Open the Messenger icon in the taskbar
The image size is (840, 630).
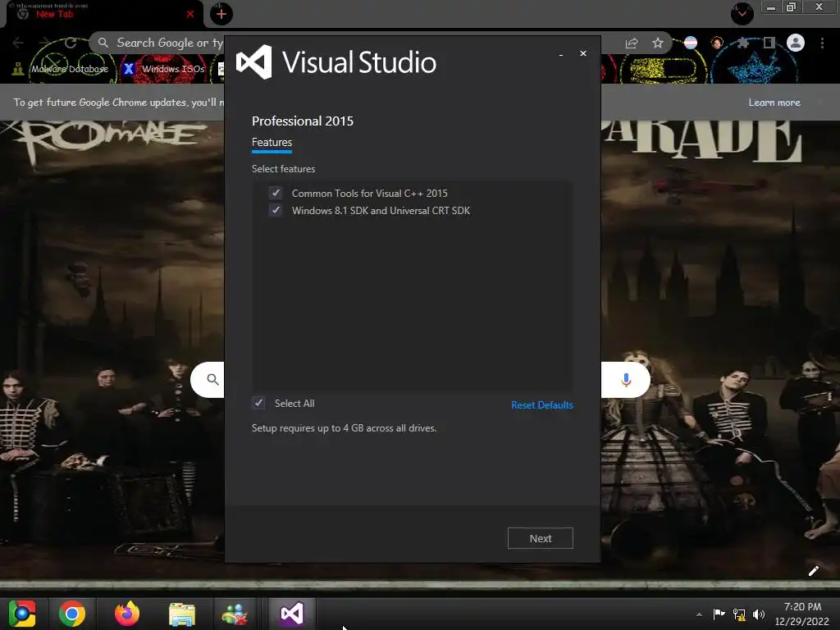235,614
